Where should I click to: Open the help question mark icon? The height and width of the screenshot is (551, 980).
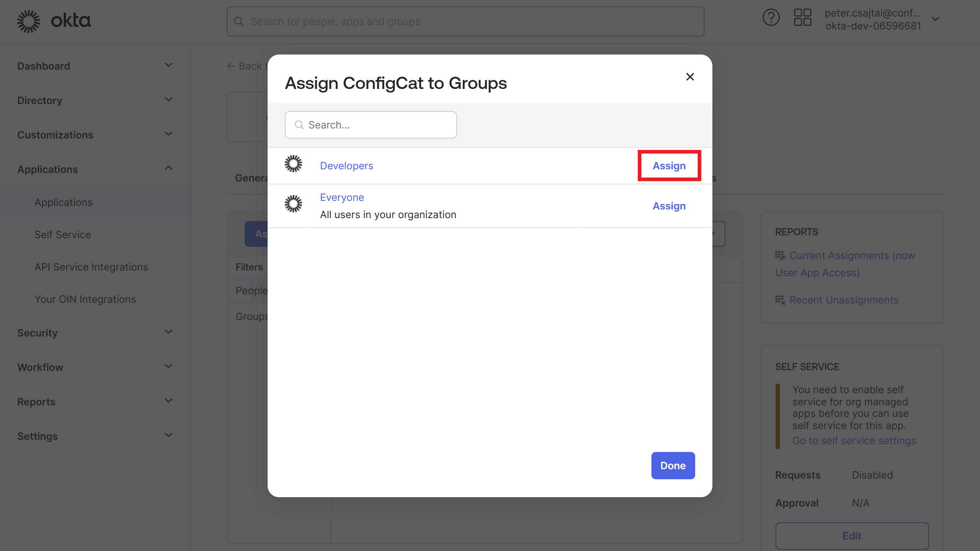pyautogui.click(x=771, y=17)
